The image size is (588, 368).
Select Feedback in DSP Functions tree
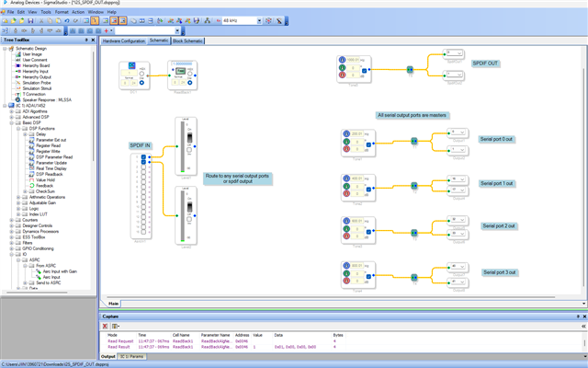(x=44, y=186)
